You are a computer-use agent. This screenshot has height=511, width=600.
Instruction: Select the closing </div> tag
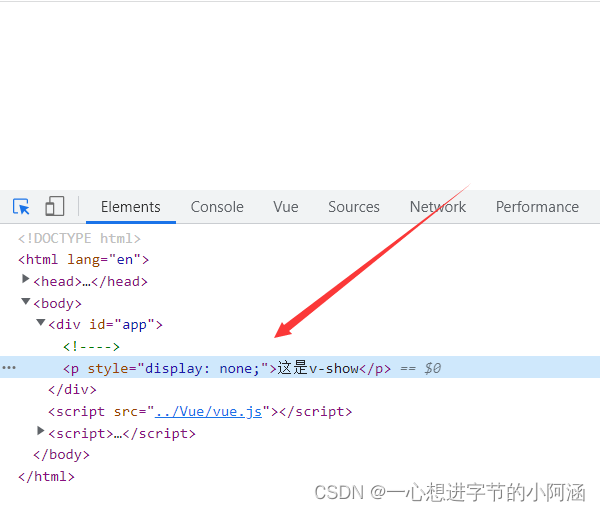[x=72, y=390]
